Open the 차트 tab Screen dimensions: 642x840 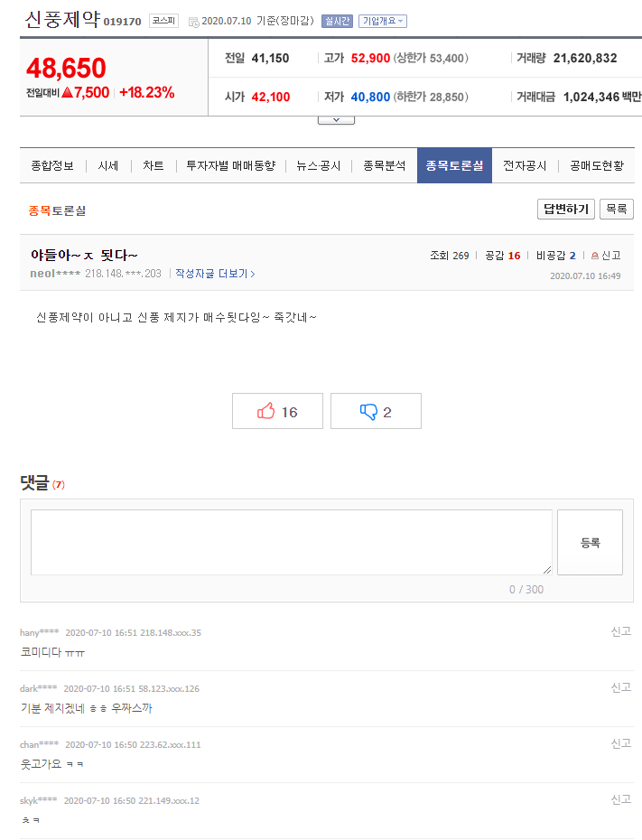click(x=154, y=165)
